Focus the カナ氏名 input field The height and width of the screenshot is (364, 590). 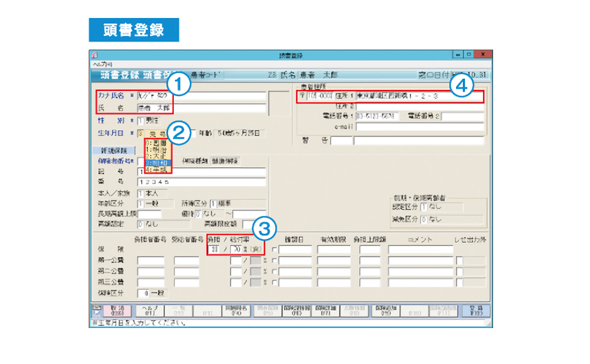click(x=201, y=96)
